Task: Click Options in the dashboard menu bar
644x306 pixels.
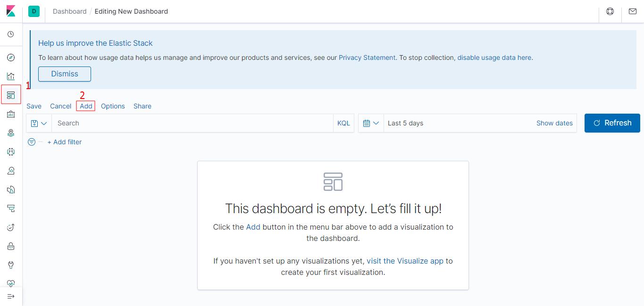Action: point(113,106)
